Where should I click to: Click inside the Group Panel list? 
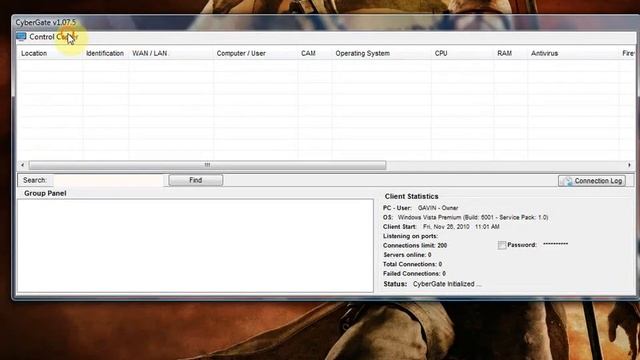pyautogui.click(x=195, y=246)
